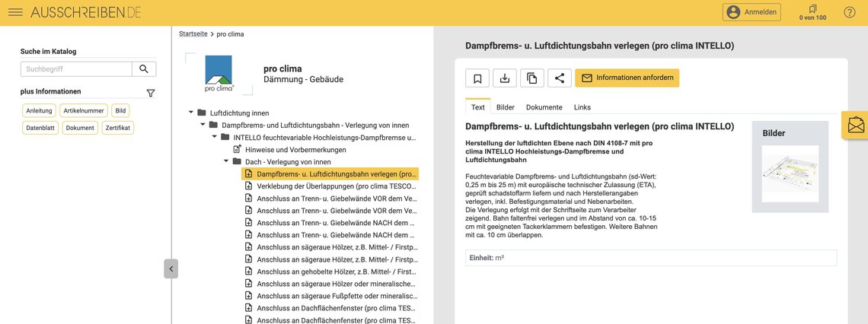Copy the text using the copy icon

click(532, 78)
